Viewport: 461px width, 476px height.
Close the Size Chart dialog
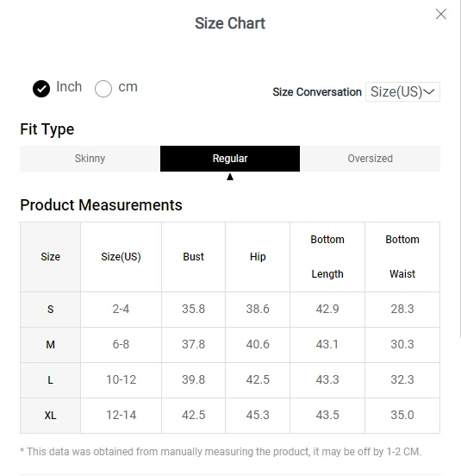(440, 14)
